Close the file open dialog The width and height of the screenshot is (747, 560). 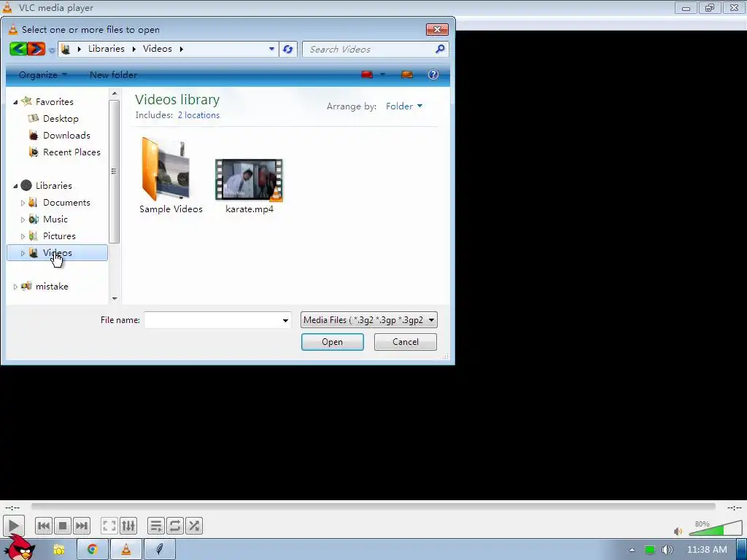[437, 29]
